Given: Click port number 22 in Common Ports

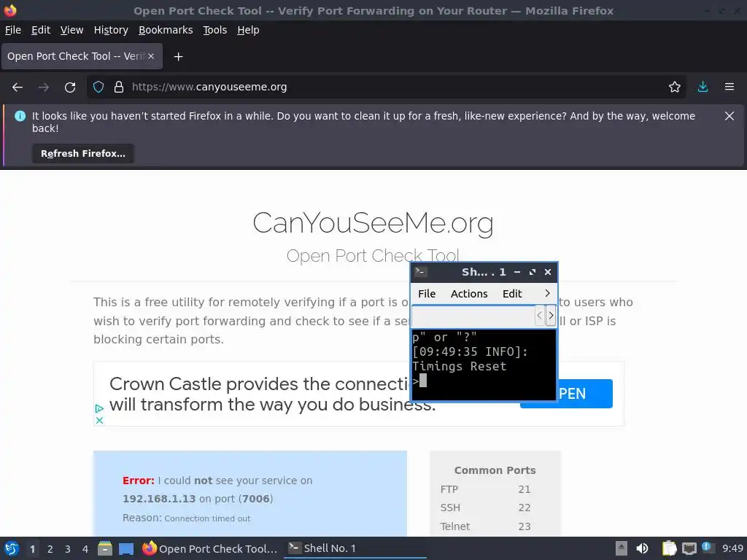Looking at the screenshot, I should point(524,507).
